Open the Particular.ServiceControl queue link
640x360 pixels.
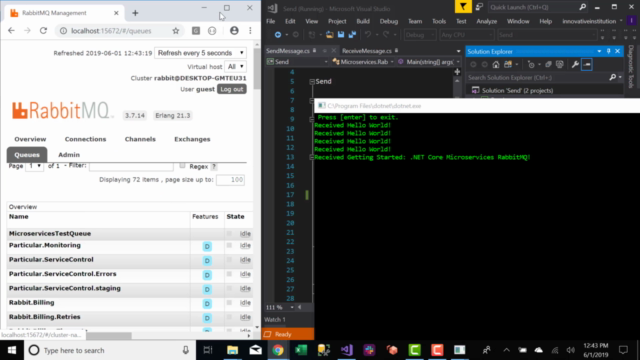click(51, 260)
